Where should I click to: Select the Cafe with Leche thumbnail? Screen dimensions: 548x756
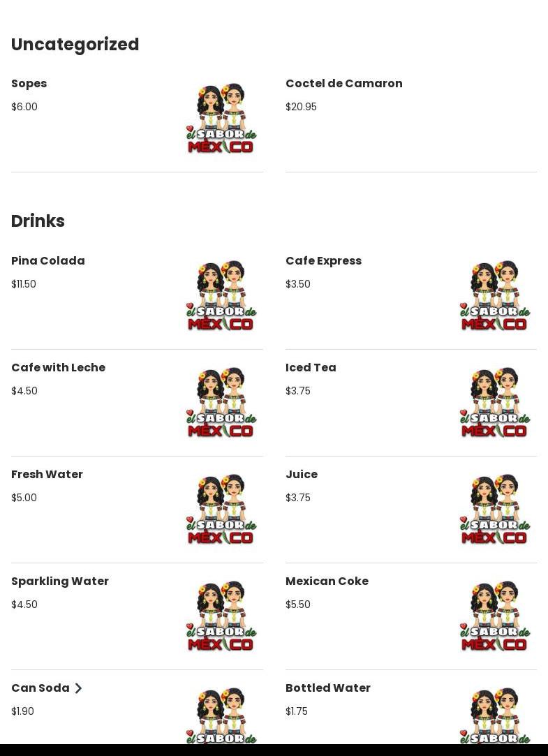coord(221,403)
